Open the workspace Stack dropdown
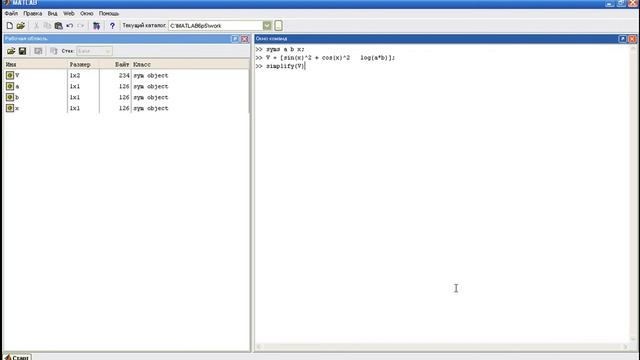Viewport: 640px width, 360px height. [x=94, y=51]
